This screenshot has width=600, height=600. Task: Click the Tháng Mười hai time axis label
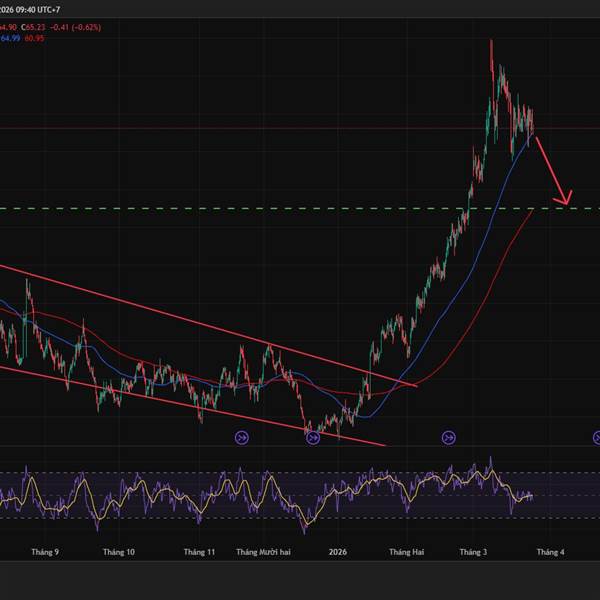261,552
